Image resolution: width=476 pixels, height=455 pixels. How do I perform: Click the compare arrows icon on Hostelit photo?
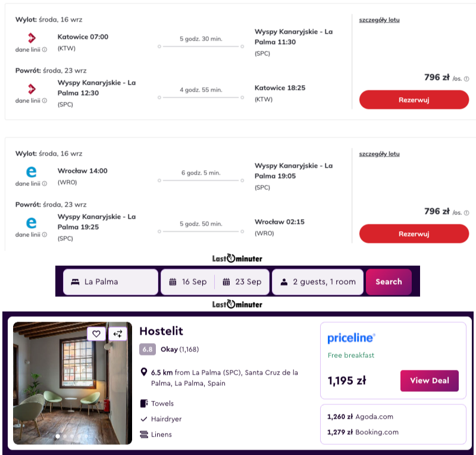[118, 334]
